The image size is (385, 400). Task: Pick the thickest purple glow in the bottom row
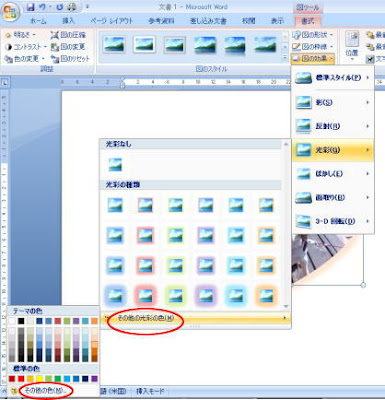[206, 295]
